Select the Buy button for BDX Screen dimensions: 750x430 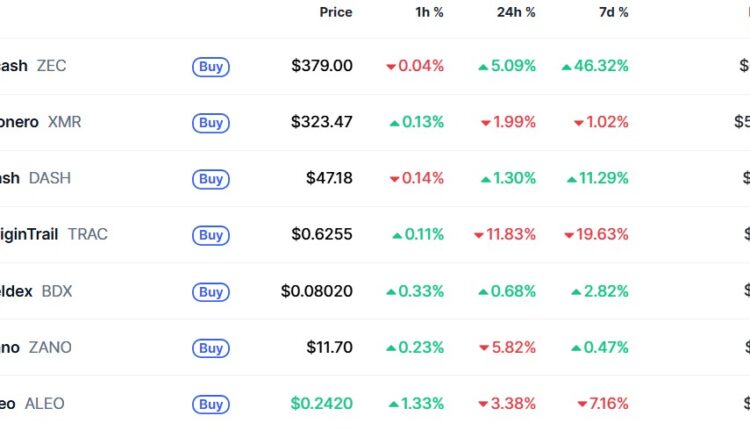coord(210,292)
